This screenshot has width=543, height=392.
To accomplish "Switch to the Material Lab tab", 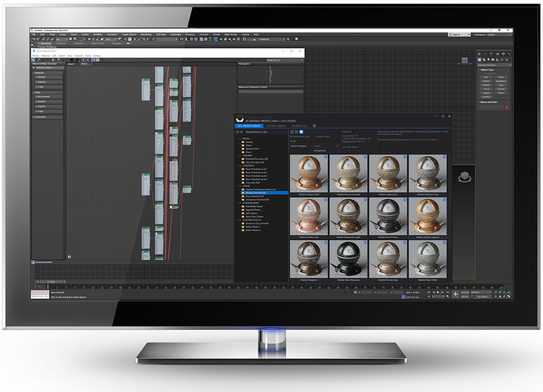I will [299, 126].
